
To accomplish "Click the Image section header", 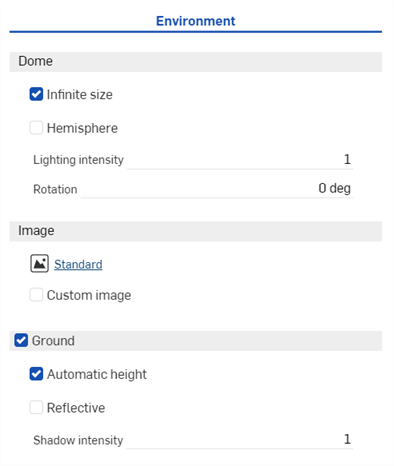I will coord(196,231).
